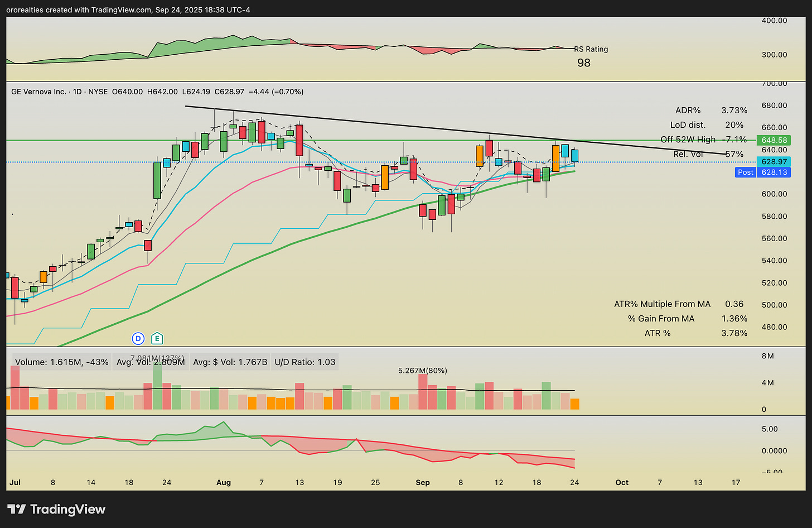The width and height of the screenshot is (812, 528).
Task: Click the 'Volume: 1.615M, -43%' legend
Action: (61, 362)
